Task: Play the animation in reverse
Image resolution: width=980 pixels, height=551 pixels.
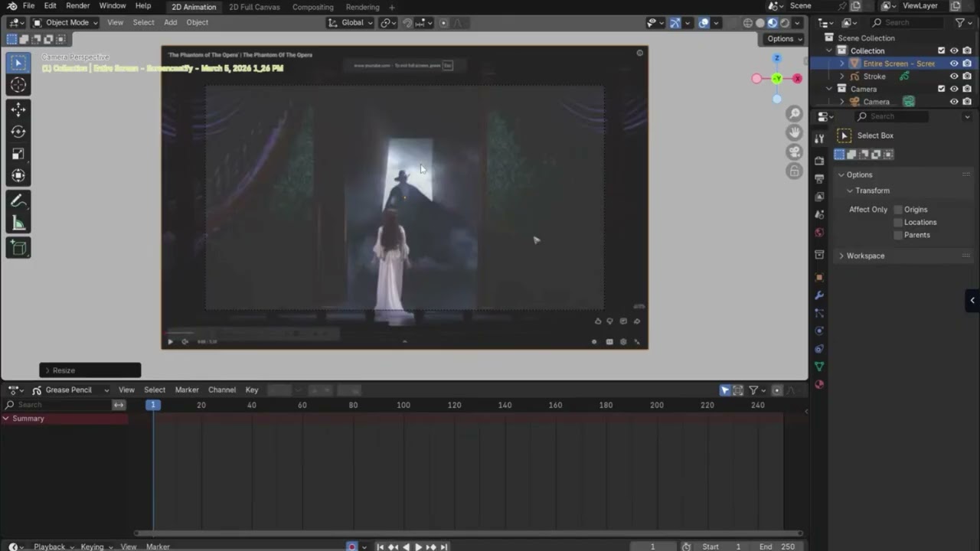Action: [x=406, y=546]
